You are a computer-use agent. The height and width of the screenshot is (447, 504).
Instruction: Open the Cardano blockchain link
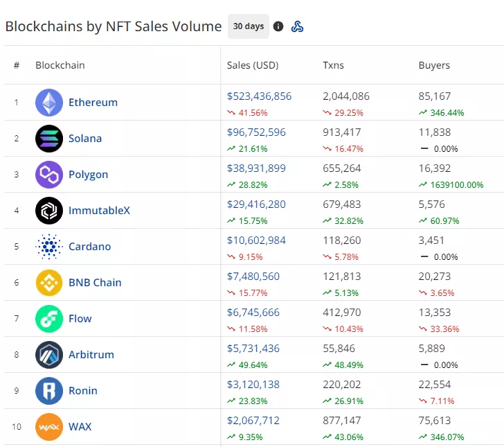point(90,247)
